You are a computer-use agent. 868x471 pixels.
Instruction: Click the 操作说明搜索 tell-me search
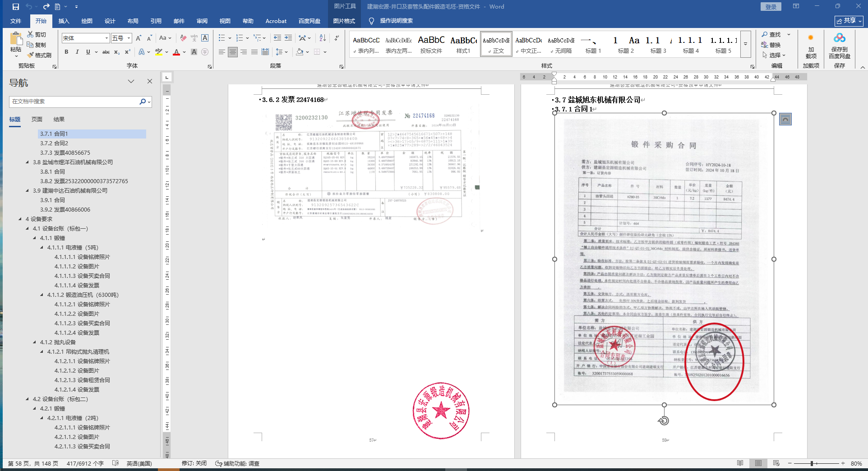point(391,21)
